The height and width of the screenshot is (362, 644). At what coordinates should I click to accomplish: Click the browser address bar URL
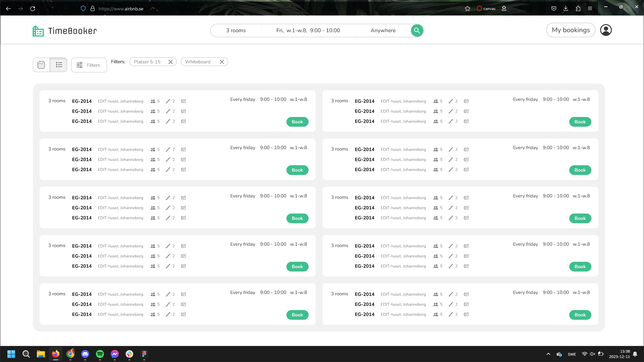tap(121, 9)
